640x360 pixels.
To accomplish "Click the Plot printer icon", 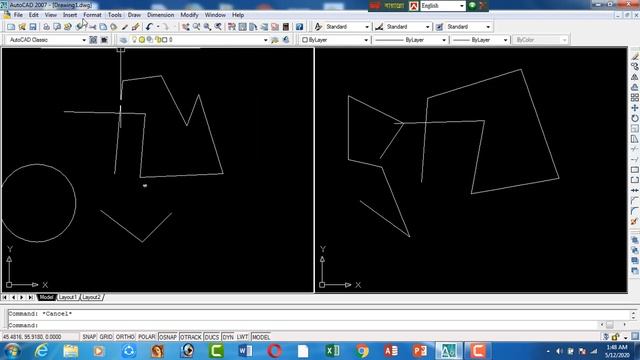I will pyautogui.click(x=46, y=27).
